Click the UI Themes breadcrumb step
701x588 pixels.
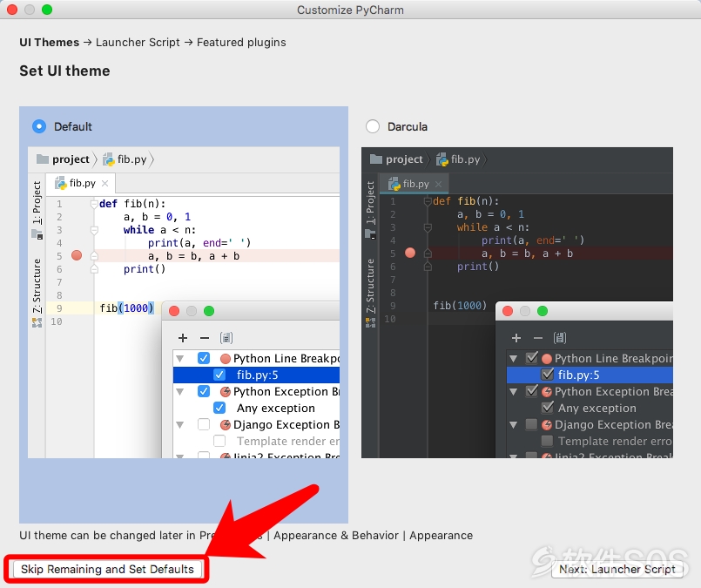click(49, 43)
